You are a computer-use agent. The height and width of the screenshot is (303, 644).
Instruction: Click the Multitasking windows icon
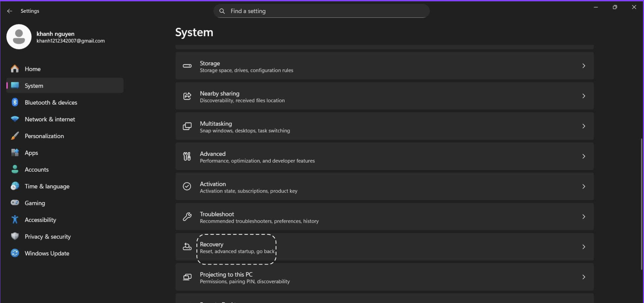pos(187,126)
